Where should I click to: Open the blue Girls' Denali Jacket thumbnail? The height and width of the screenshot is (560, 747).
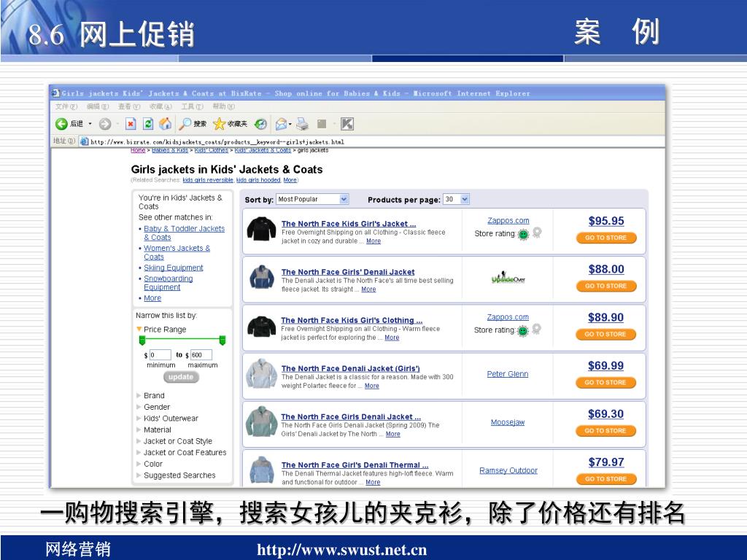262,277
